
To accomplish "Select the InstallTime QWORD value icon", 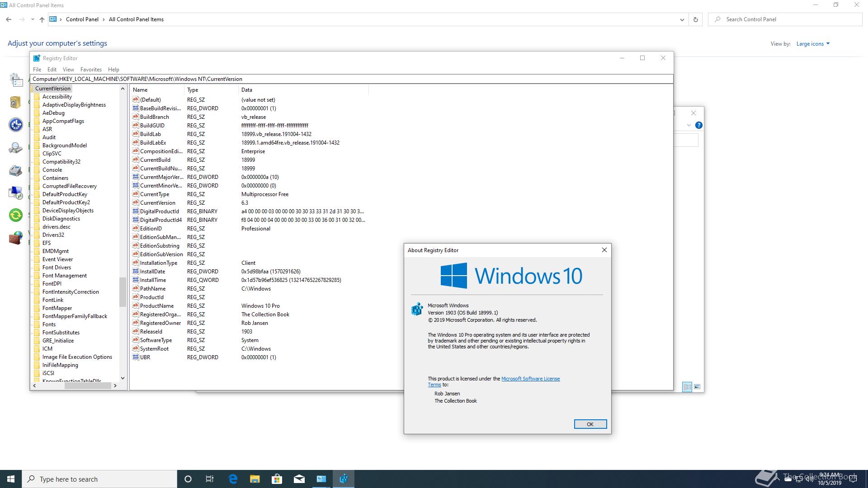I will [x=136, y=280].
